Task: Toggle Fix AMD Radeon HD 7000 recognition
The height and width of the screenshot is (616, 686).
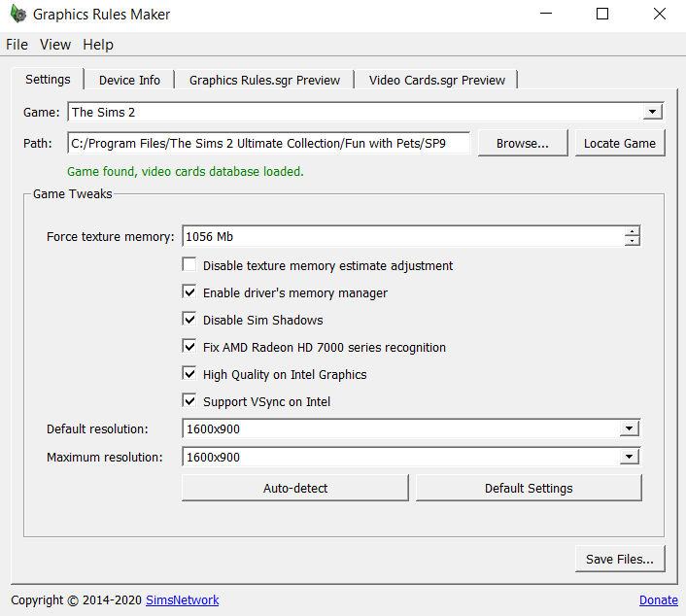Action: [189, 347]
